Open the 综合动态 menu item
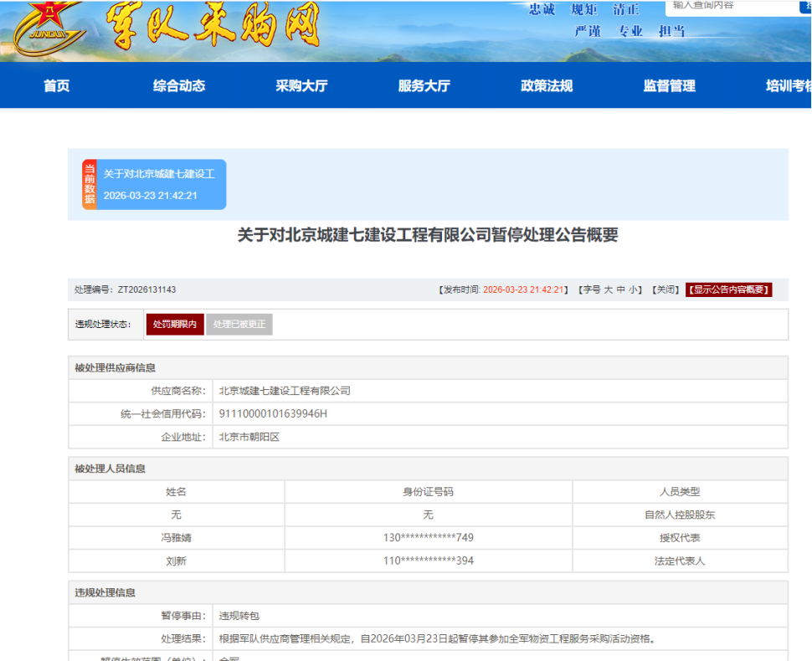The image size is (812, 661). click(x=179, y=85)
